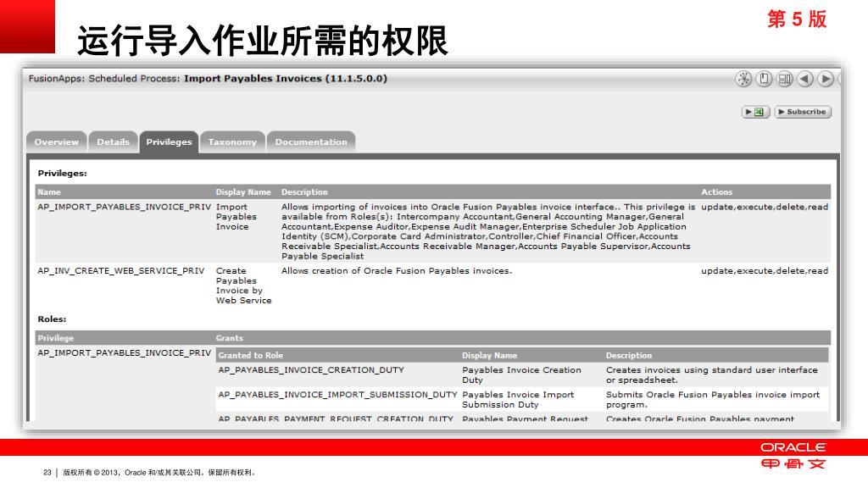Select the "Payables Invoice Creation Duty" display name
This screenshot has width=868, height=488.
point(521,375)
